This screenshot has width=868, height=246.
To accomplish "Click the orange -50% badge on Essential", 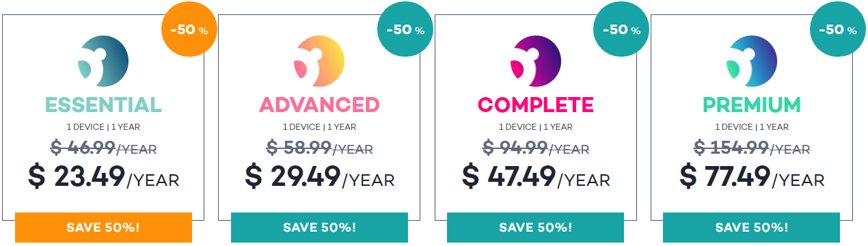I will 189,30.
